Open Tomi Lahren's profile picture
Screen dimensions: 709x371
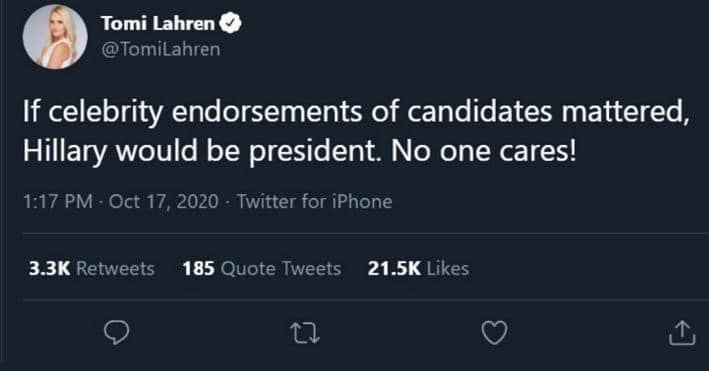(55, 37)
